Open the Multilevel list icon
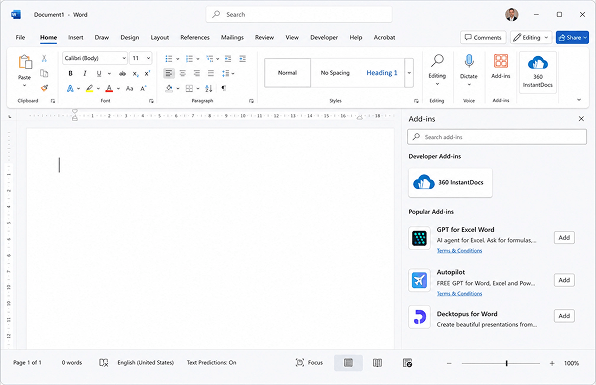This screenshot has height=385, width=596. click(x=209, y=59)
